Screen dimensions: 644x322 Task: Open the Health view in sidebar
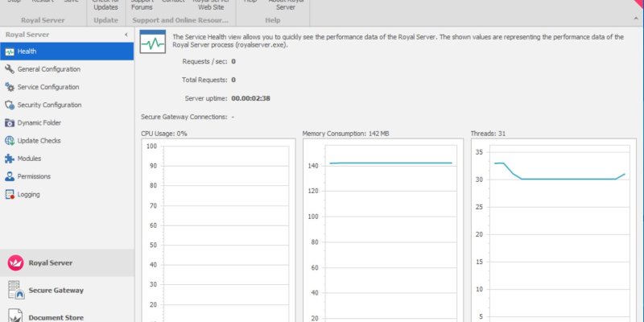coord(27,52)
